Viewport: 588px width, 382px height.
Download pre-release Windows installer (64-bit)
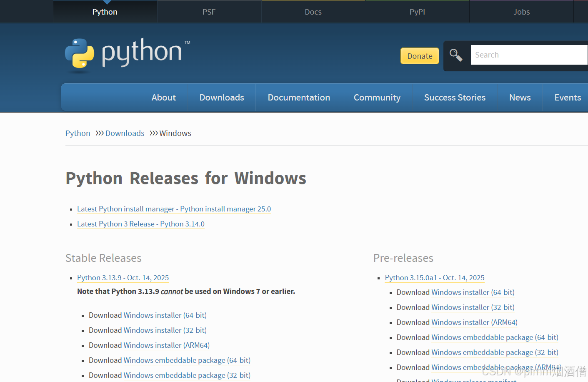coord(473,292)
